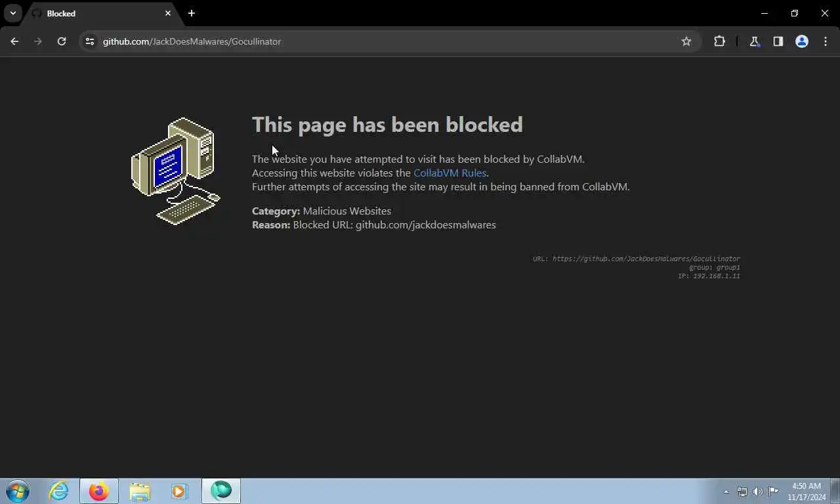
Task: Click the 'Reason: Blocked URL' line
Action: click(374, 224)
